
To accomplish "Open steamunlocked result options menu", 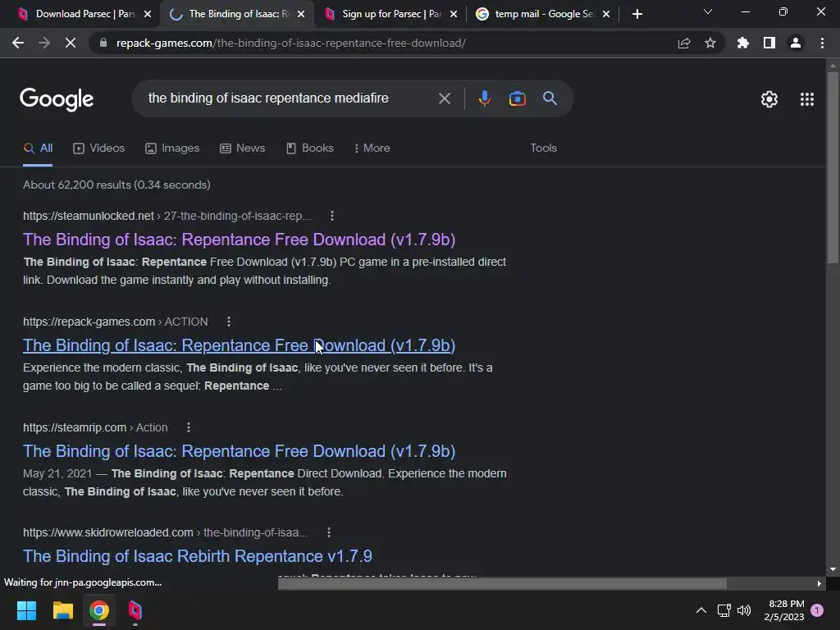I will 332,216.
